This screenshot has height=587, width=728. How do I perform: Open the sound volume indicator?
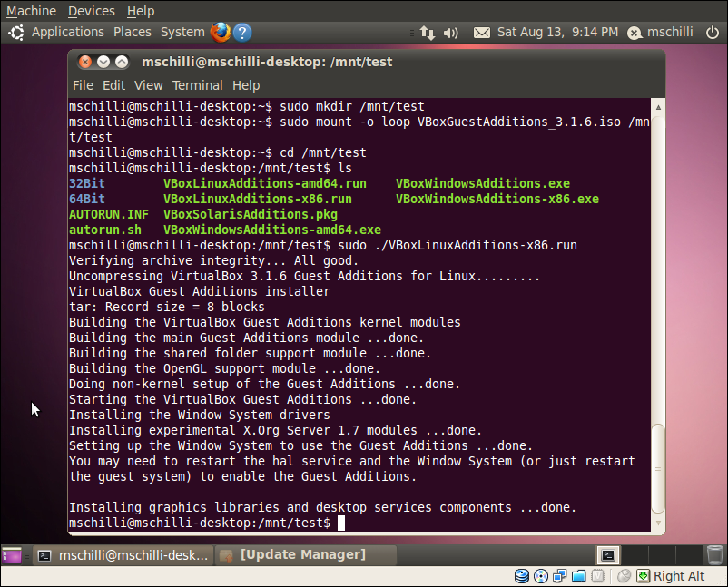pos(450,33)
